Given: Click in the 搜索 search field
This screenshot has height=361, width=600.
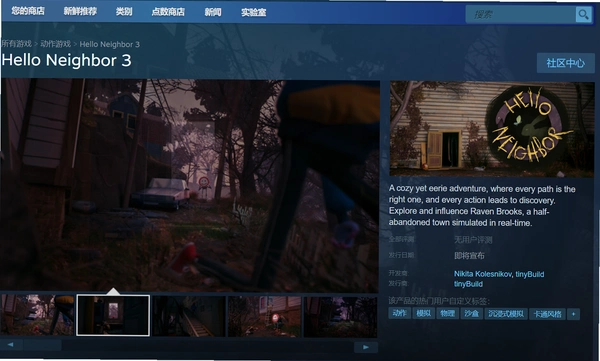Looking at the screenshot, I should pyautogui.click(x=520, y=15).
